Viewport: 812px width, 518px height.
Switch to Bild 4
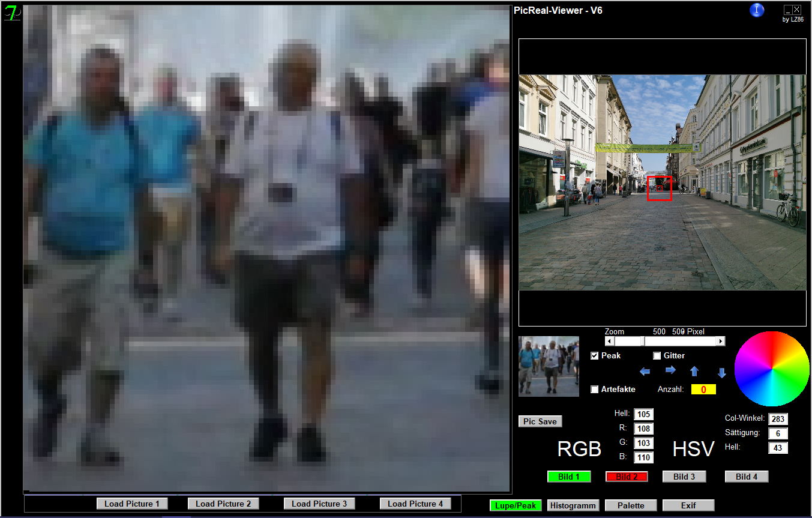pyautogui.click(x=747, y=477)
